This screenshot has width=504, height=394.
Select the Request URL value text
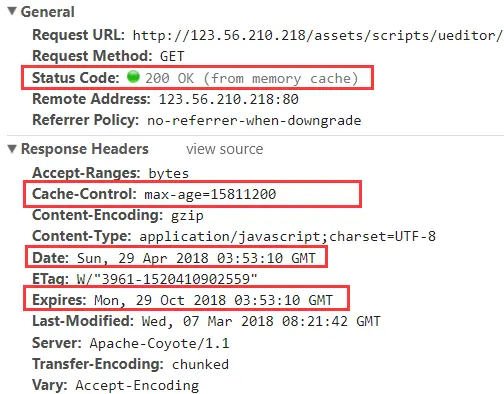pos(318,35)
